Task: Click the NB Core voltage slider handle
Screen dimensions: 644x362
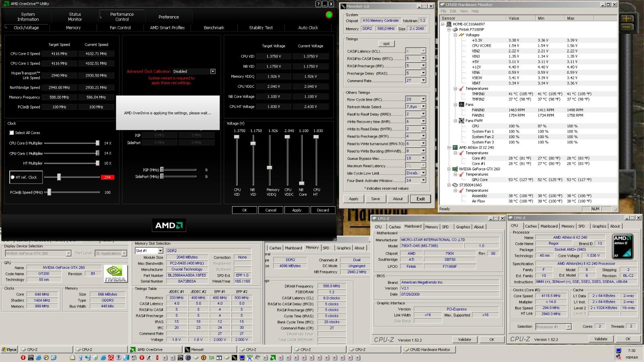Action: 301,183
